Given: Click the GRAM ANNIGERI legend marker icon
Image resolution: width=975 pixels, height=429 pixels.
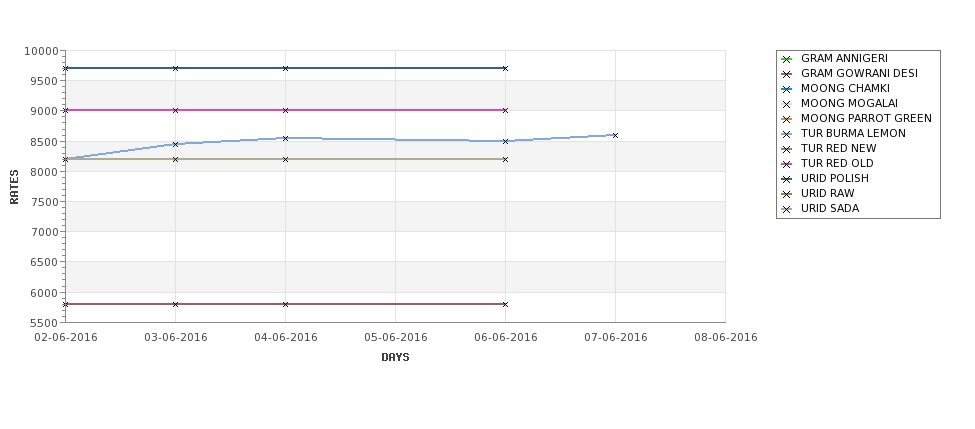Looking at the screenshot, I should click(x=787, y=59).
